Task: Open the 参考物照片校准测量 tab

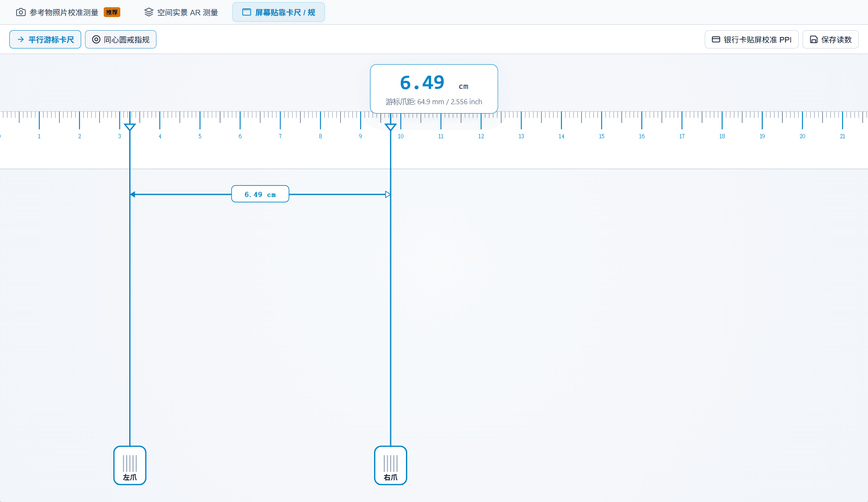Action: [68, 12]
